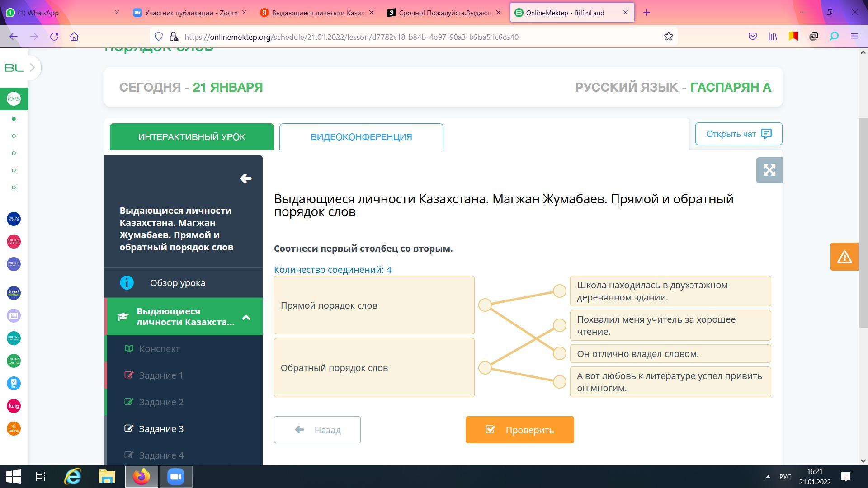Expand the BL sidebar with chevron
This screenshot has height=488, width=868.
coord(32,68)
